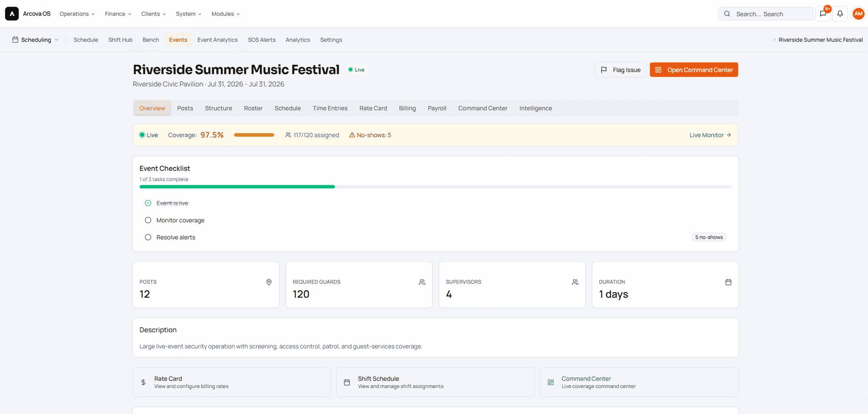Click the orange coverage progress bar
The width and height of the screenshot is (868, 414).
click(x=254, y=135)
